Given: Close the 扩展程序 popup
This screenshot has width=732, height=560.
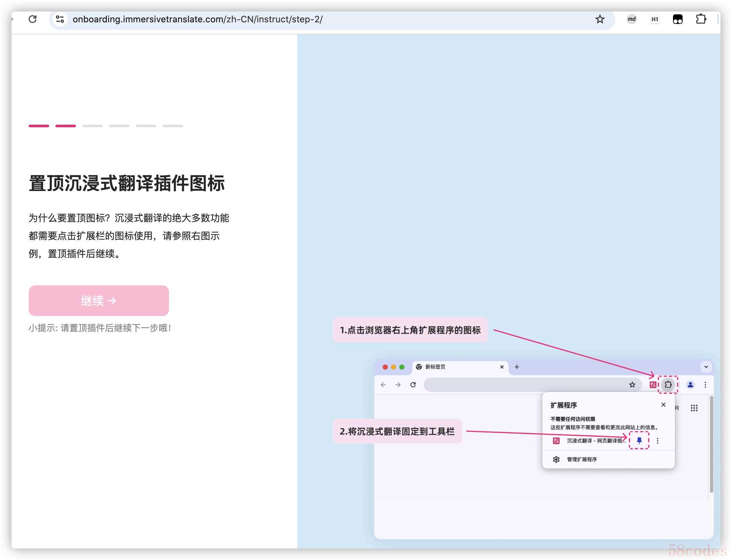Looking at the screenshot, I should coord(663,405).
